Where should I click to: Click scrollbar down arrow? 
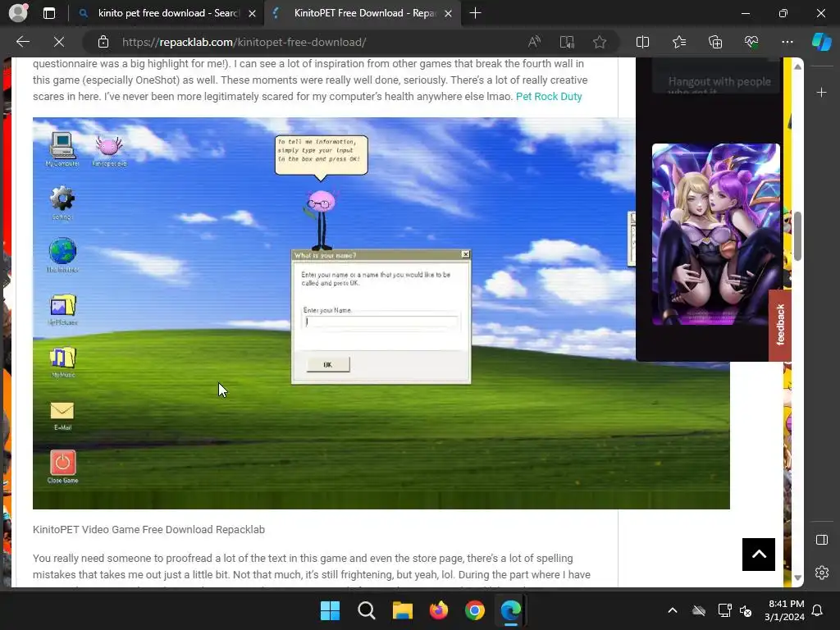[797, 577]
